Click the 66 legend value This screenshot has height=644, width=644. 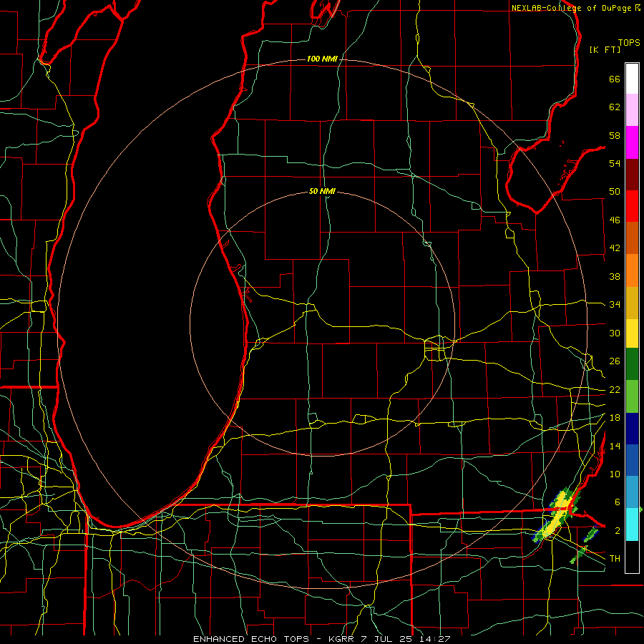click(615, 79)
